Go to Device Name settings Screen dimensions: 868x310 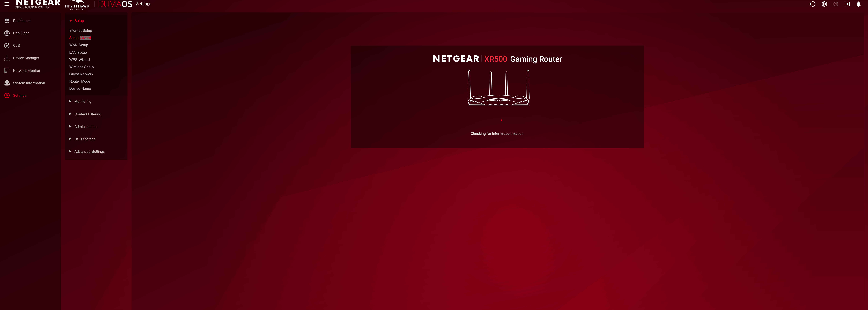[80, 88]
